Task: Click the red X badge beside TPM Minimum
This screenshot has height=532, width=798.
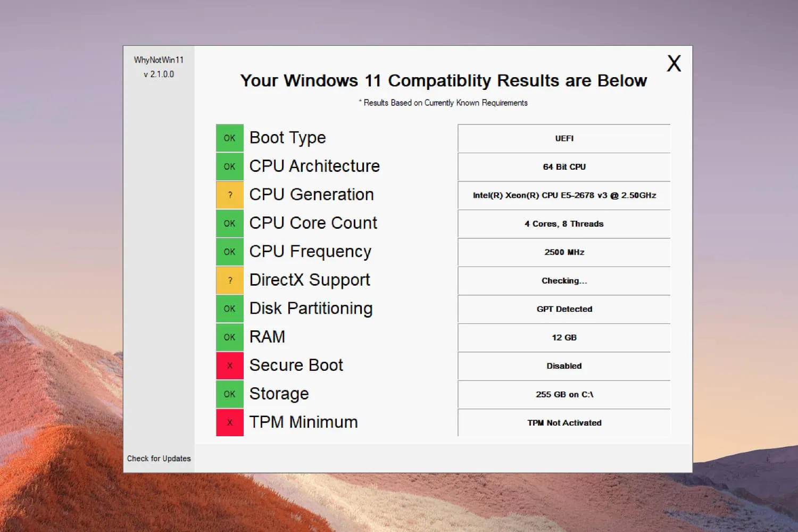Action: coord(230,422)
